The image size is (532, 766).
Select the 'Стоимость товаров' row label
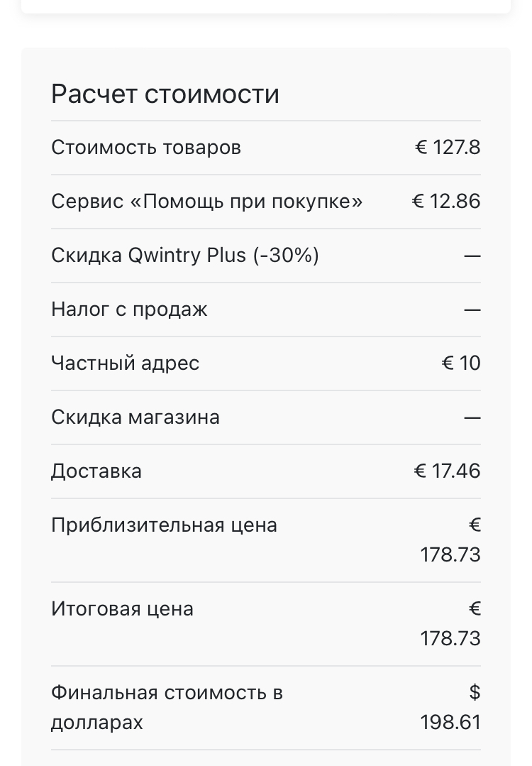point(146,148)
